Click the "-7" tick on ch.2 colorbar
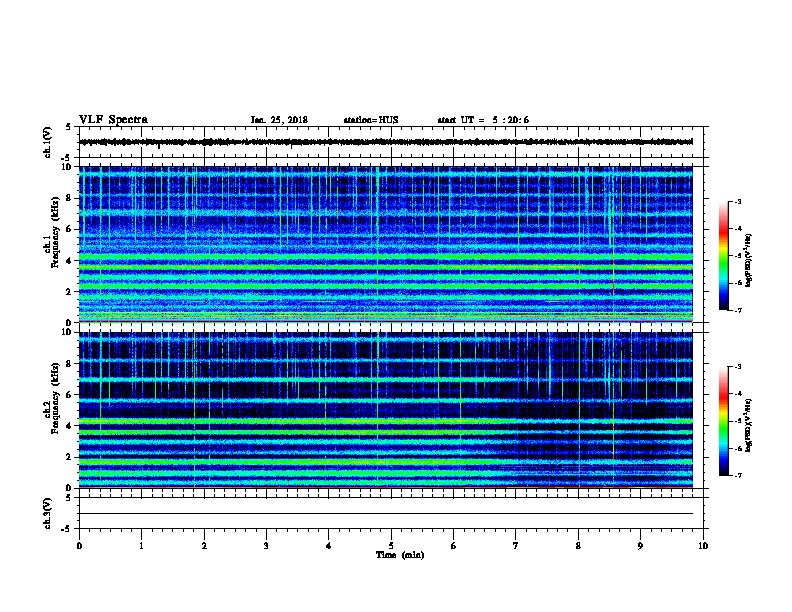The height and width of the screenshot is (612, 792). click(x=737, y=476)
